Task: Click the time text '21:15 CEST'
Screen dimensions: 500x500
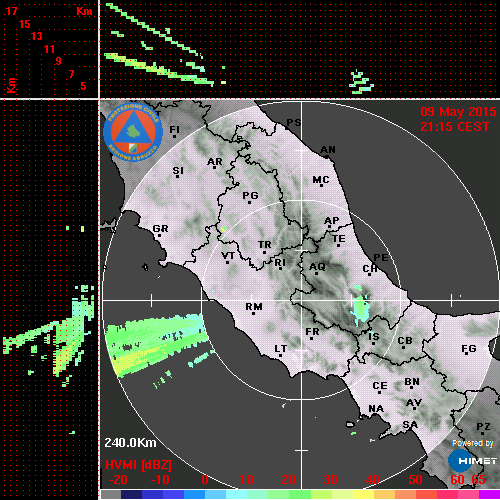Action: (x=455, y=127)
